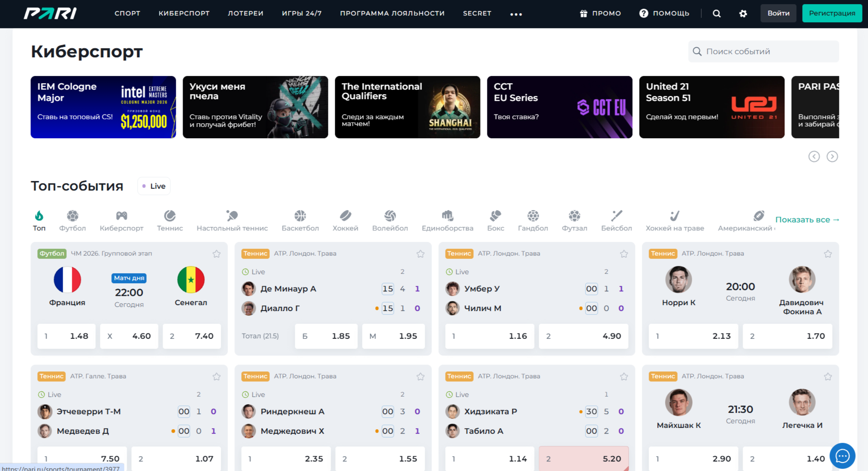The height and width of the screenshot is (471, 868).
Task: Click the Регистрация button
Action: (x=832, y=13)
